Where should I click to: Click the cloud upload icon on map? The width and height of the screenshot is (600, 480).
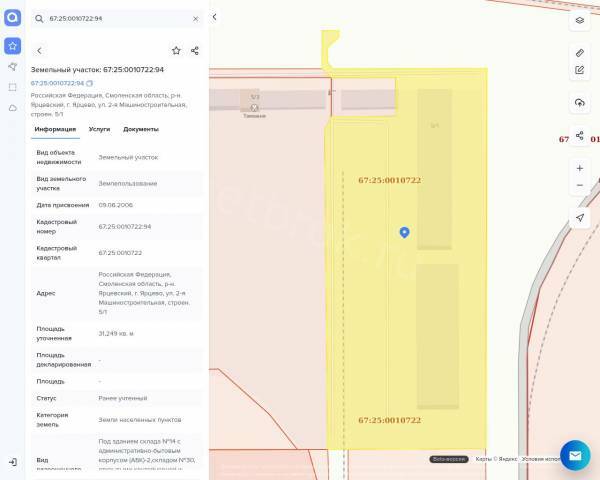tap(580, 103)
